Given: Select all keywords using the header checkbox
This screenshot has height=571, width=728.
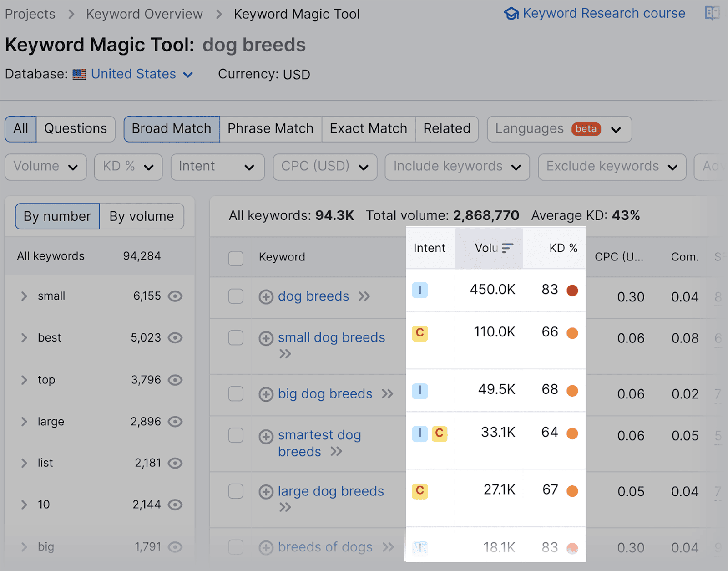Looking at the screenshot, I should (x=236, y=258).
